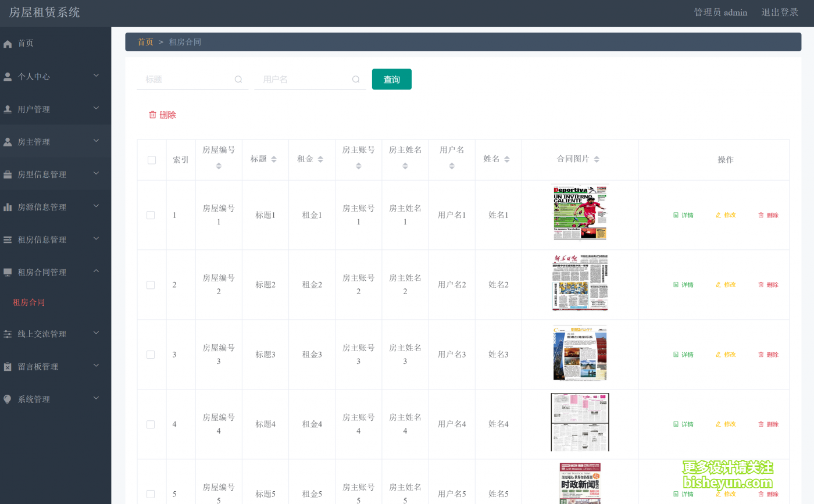Screen dimensions: 814x504
Task: Expand the 用户管理 chevron
Action: (97, 108)
